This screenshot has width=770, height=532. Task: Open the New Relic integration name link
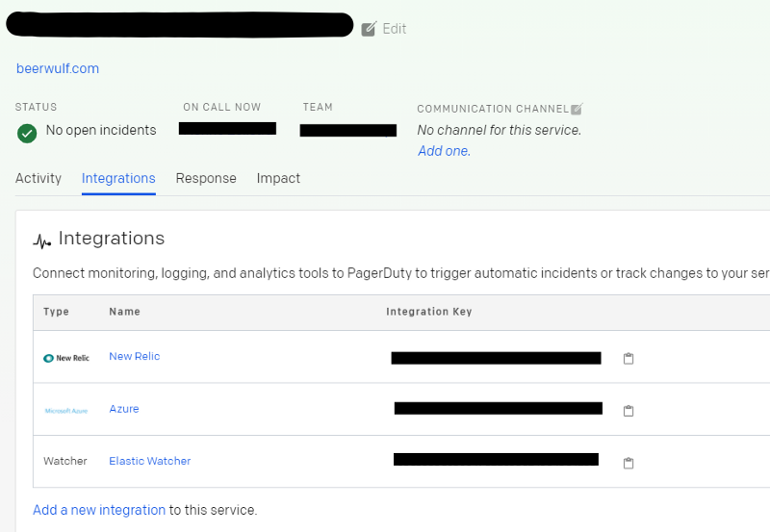coord(135,356)
